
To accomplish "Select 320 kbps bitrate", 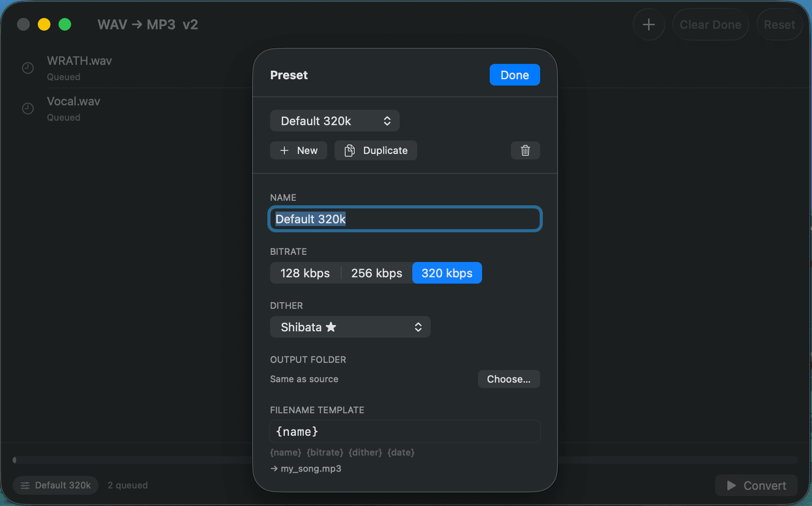I will tap(447, 273).
